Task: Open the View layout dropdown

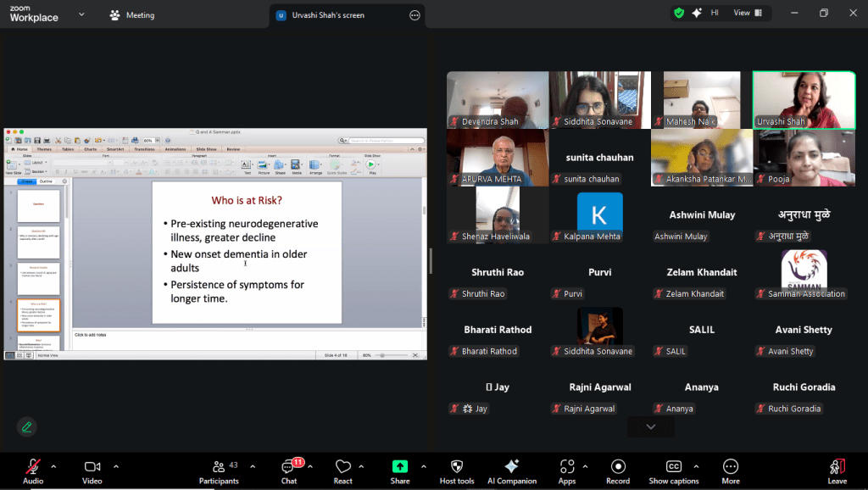Action: [746, 13]
